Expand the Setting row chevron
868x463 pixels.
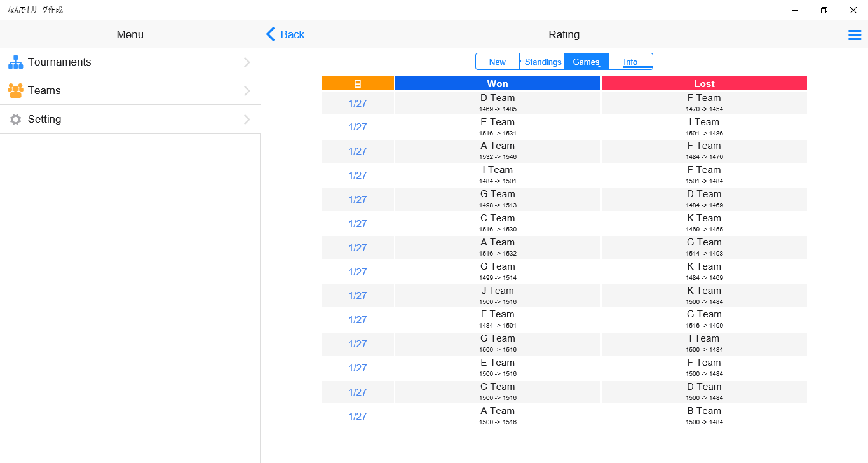247,120
